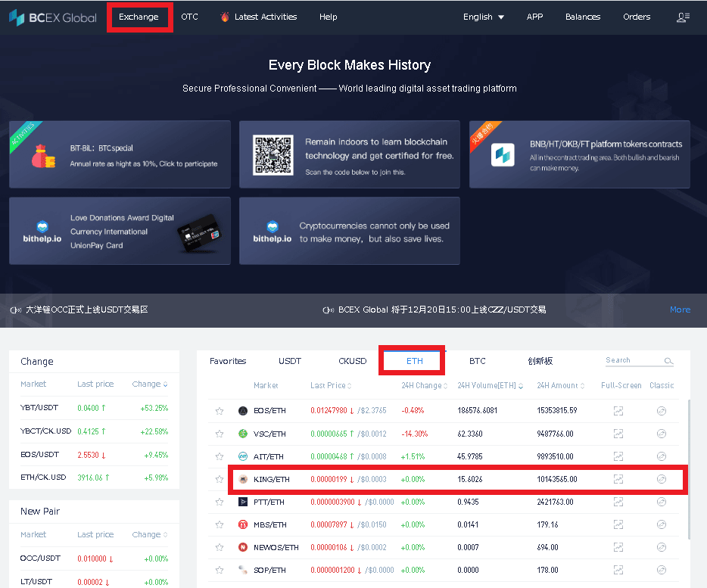Open the English language dropdown
Image resolution: width=707 pixels, height=588 pixels.
(x=484, y=17)
